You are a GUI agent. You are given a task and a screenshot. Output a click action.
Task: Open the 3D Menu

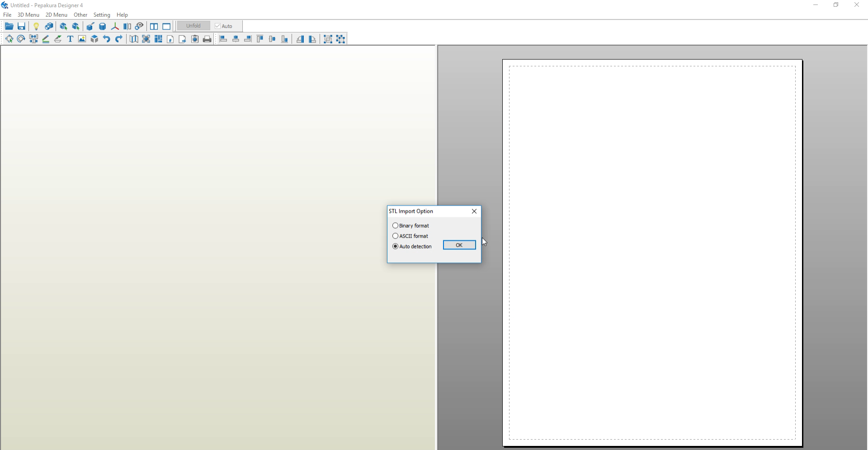28,15
